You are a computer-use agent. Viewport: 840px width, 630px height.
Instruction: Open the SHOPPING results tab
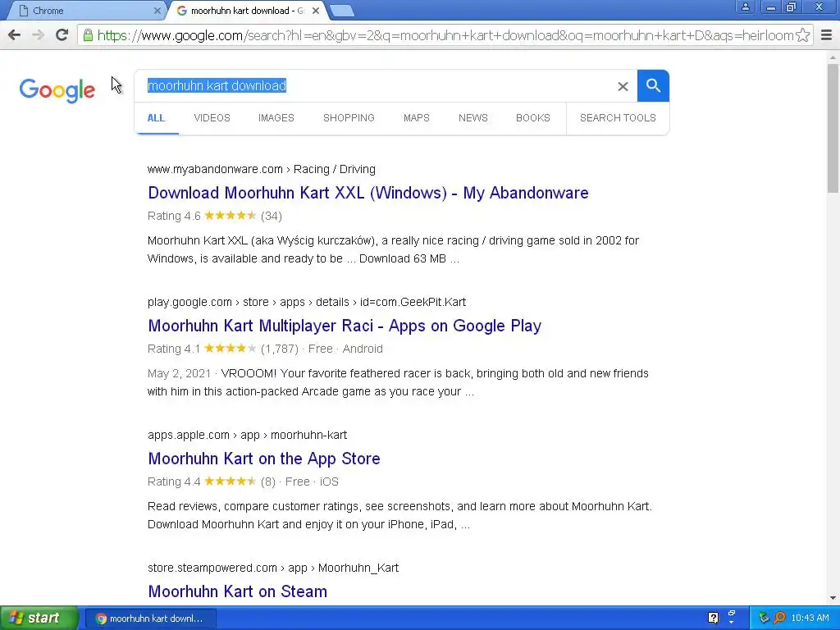click(x=349, y=118)
